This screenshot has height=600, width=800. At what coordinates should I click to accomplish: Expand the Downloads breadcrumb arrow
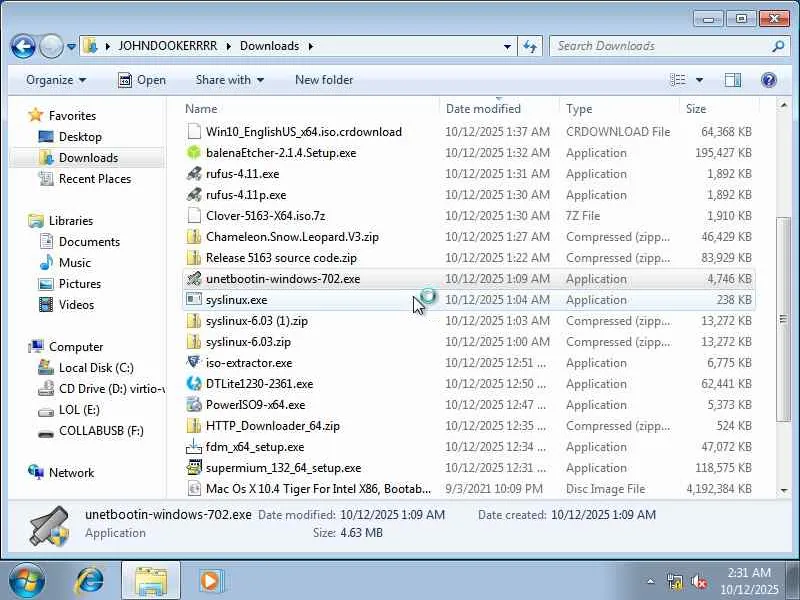[311, 46]
